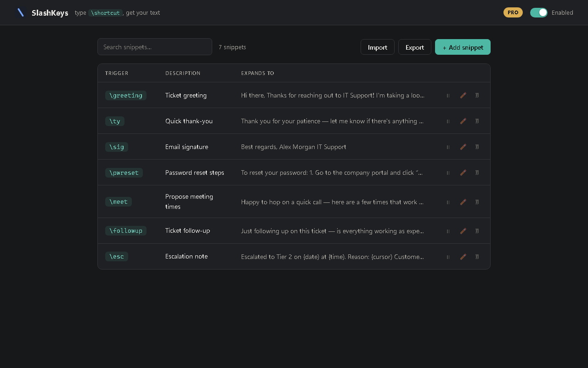Pause the \pwreset snippet
Image resolution: width=588 pixels, height=368 pixels.
point(448,172)
